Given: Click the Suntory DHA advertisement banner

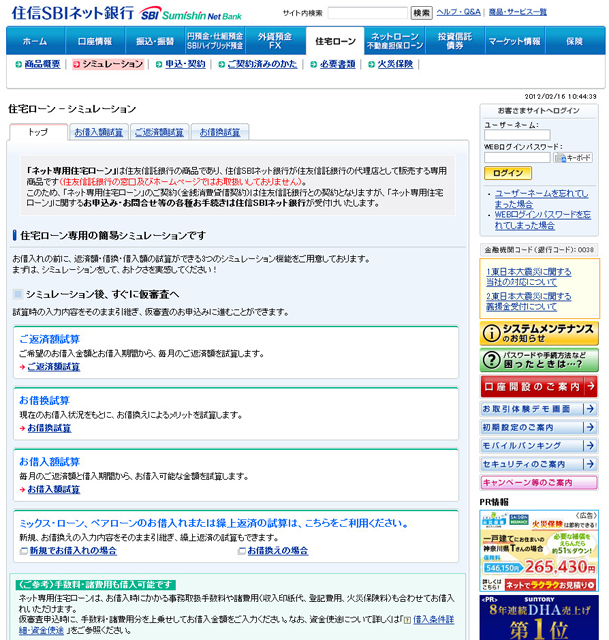Looking at the screenshot, I should (x=539, y=617).
